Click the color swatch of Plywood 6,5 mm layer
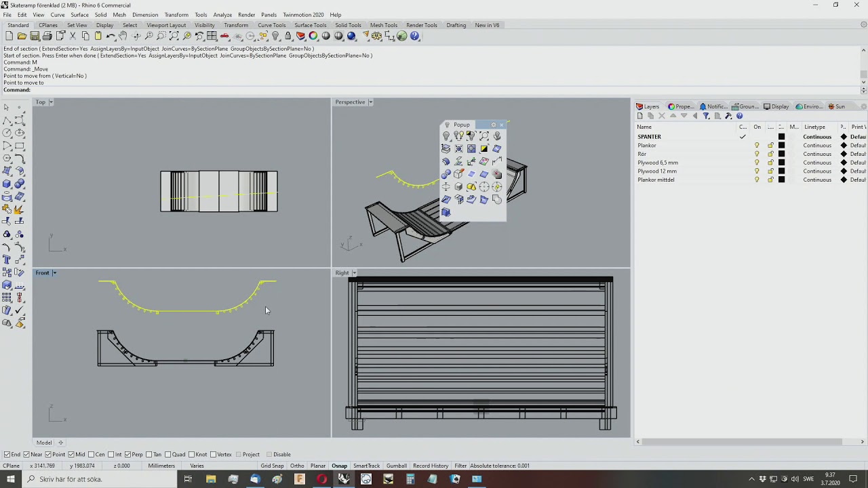Viewport: 868px width, 488px height. [781, 163]
